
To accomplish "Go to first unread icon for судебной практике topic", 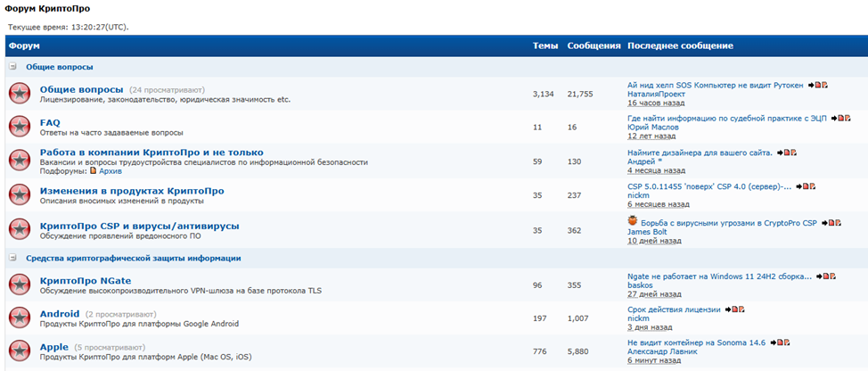I will [x=847, y=118].
